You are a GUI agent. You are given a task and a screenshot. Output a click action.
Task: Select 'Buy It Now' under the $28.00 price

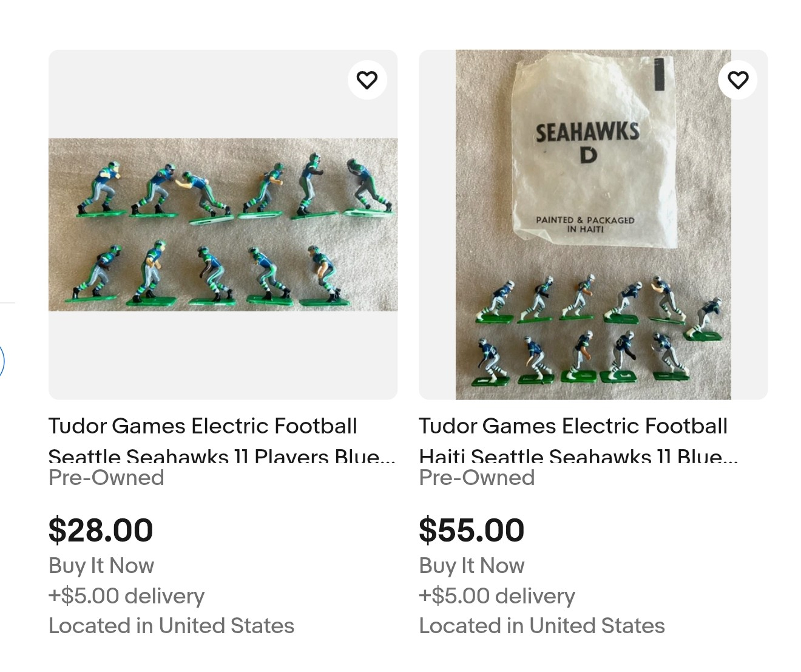101,566
